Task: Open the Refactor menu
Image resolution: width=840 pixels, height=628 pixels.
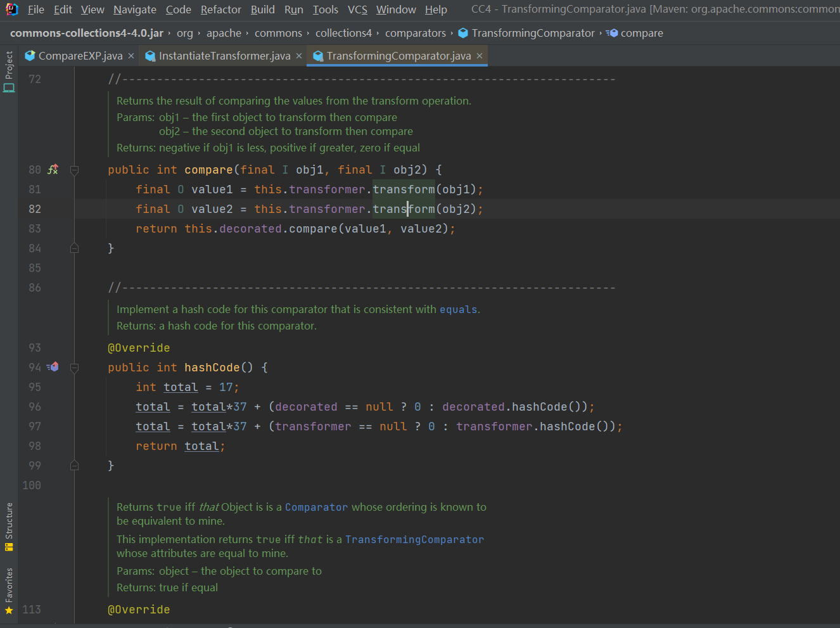Action: [220, 10]
